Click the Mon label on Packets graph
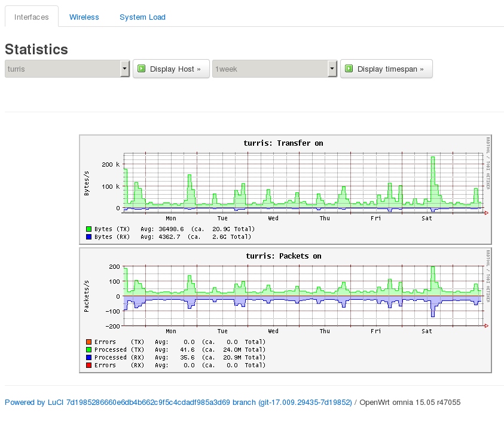504x430 pixels. pyautogui.click(x=171, y=331)
